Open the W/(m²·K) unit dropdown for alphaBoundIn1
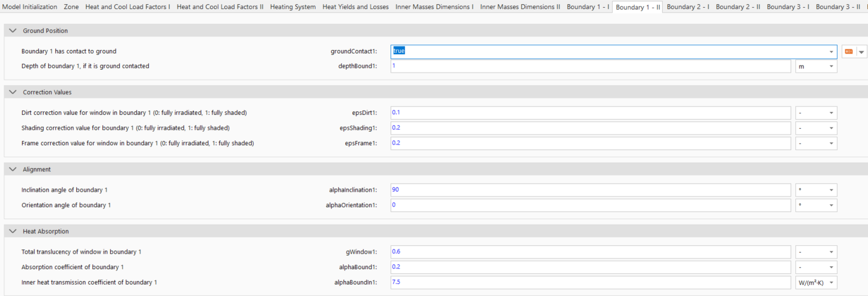This screenshot has height=296, width=868. [816, 282]
